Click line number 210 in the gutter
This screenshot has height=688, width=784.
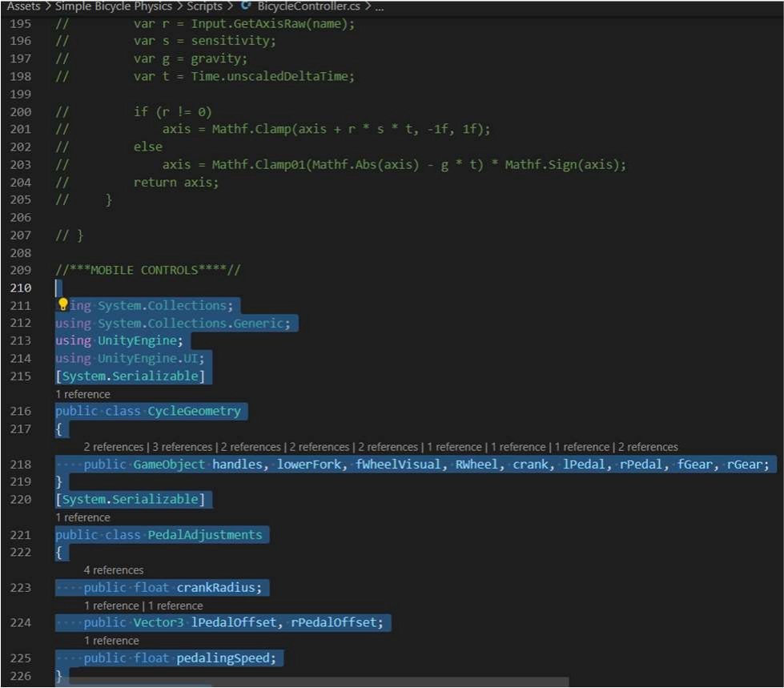[21, 288]
